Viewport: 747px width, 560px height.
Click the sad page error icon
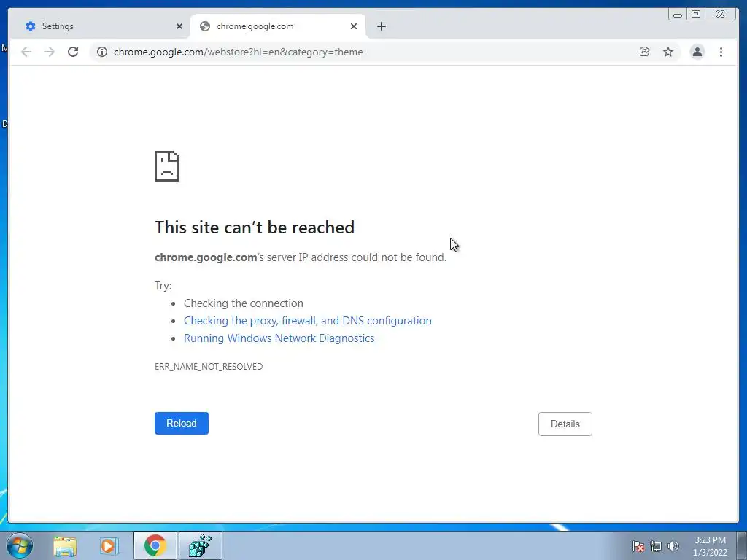pos(167,166)
